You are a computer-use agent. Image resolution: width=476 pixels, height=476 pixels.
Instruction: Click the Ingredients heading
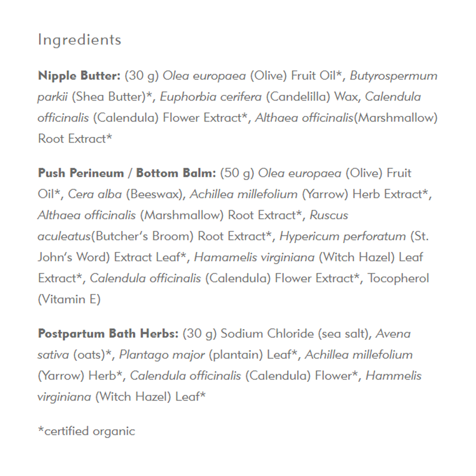tap(79, 40)
